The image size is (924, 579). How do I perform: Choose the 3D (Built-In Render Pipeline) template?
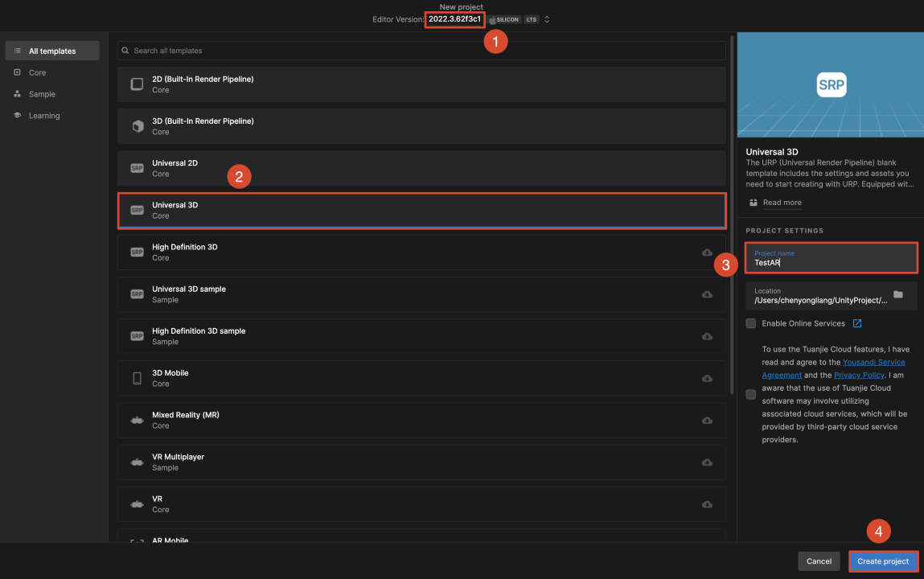(421, 126)
